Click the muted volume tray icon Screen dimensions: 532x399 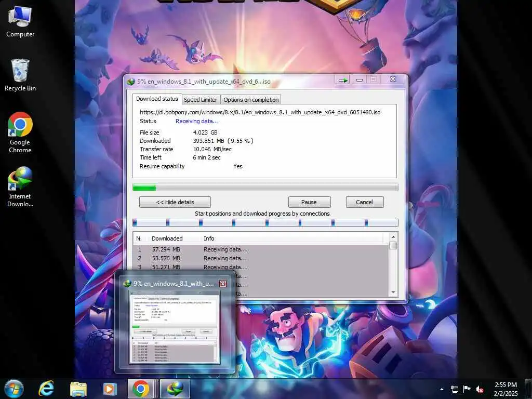tap(480, 389)
